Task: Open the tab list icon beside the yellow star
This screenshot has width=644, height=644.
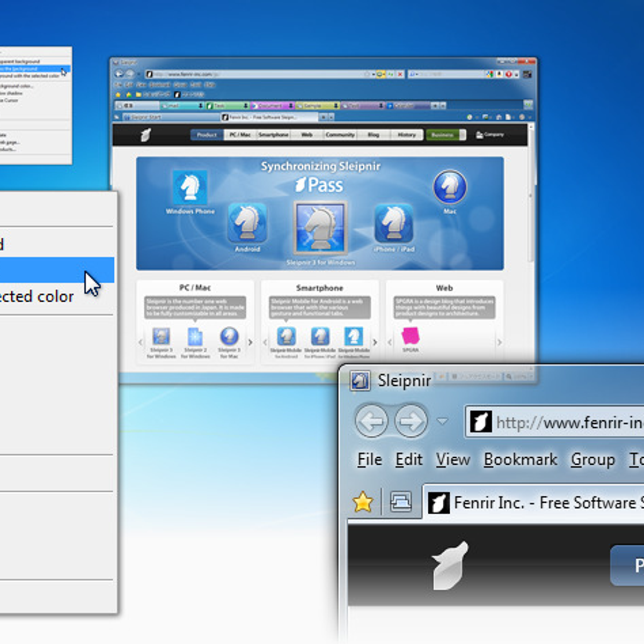Action: tap(401, 502)
